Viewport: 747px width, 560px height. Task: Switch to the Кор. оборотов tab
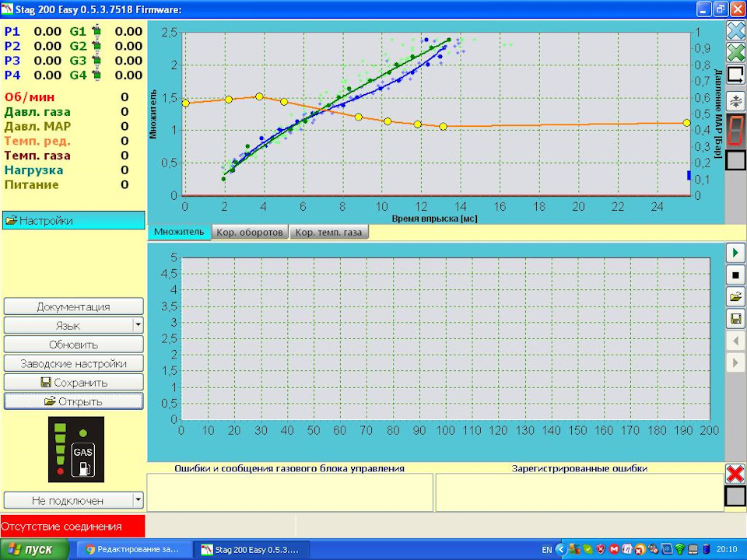(250, 233)
